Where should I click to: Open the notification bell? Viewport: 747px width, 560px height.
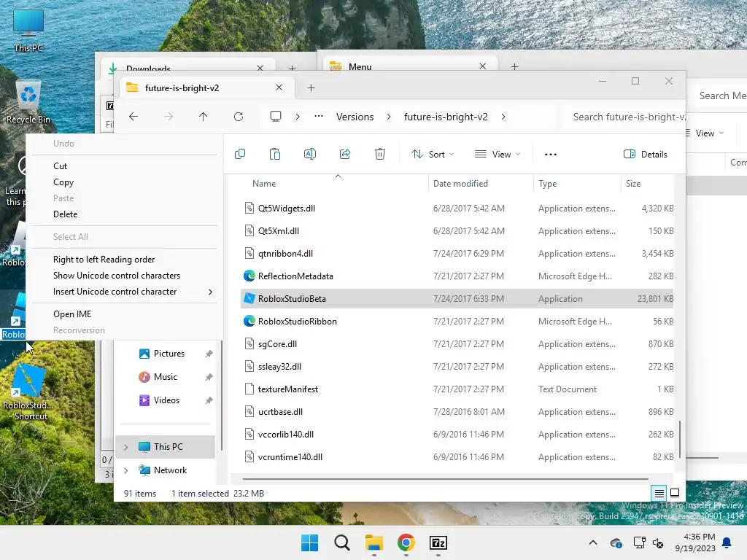point(727,542)
